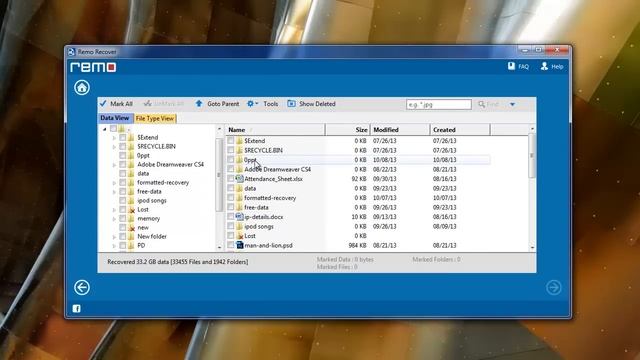Select the 0ppt row in file list
The image size is (640, 360).
(358, 160)
